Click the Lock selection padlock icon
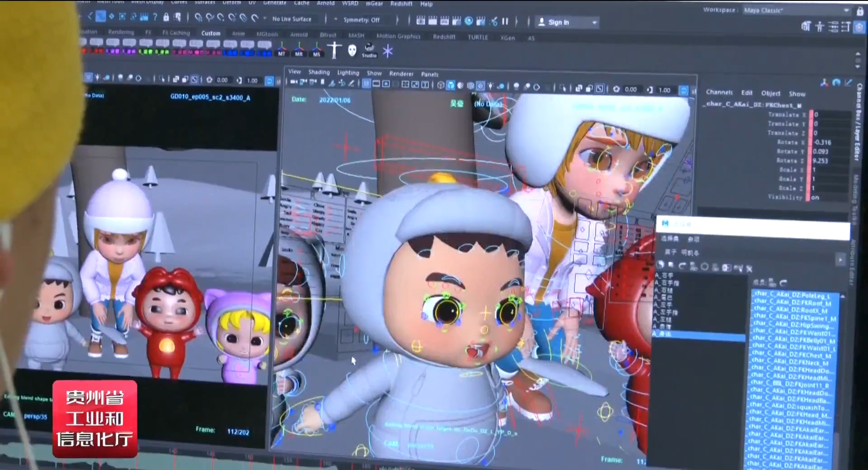This screenshot has width=868, height=470. point(166,17)
